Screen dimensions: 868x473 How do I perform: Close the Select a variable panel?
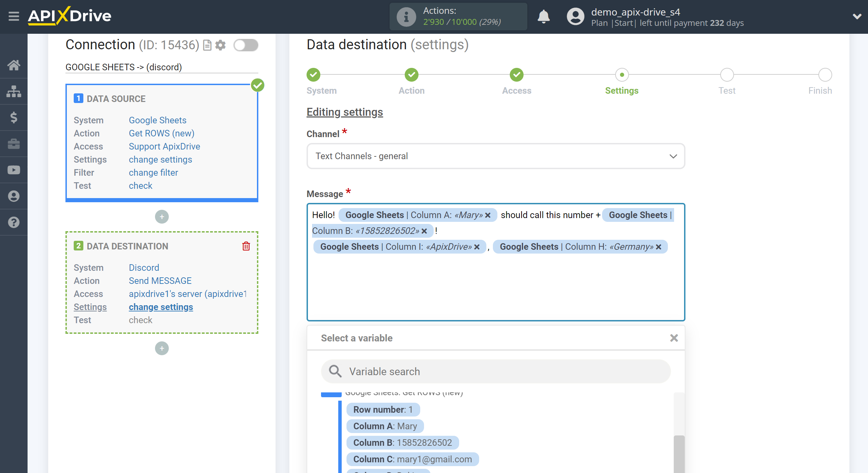pos(674,338)
